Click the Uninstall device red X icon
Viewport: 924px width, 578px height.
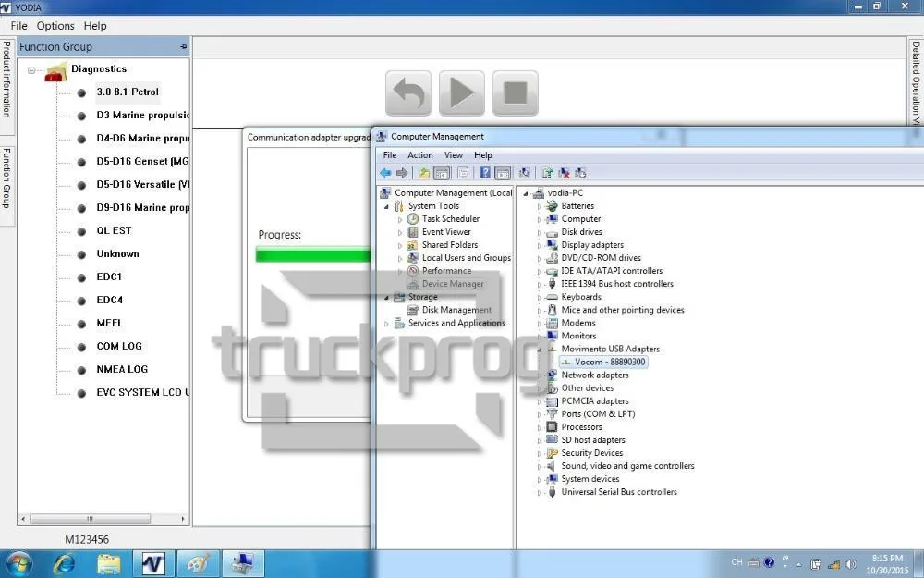[x=564, y=173]
